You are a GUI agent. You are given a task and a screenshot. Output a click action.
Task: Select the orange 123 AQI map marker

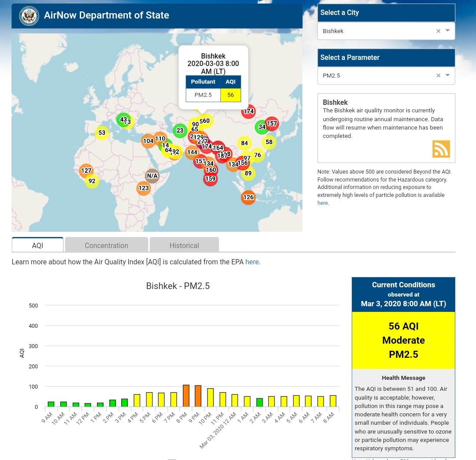pos(144,188)
